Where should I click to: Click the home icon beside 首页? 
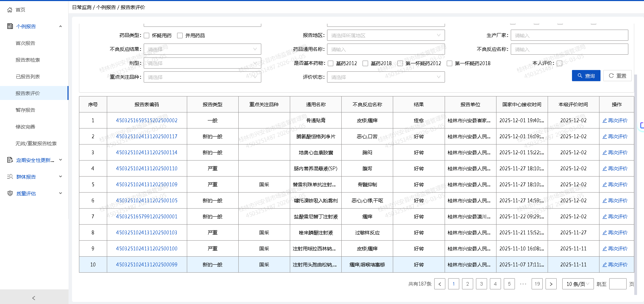coord(10,10)
